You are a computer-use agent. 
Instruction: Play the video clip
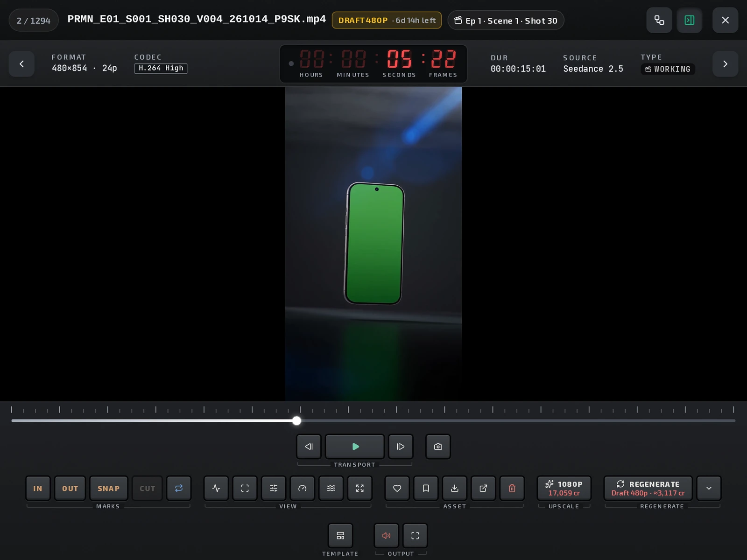355,447
